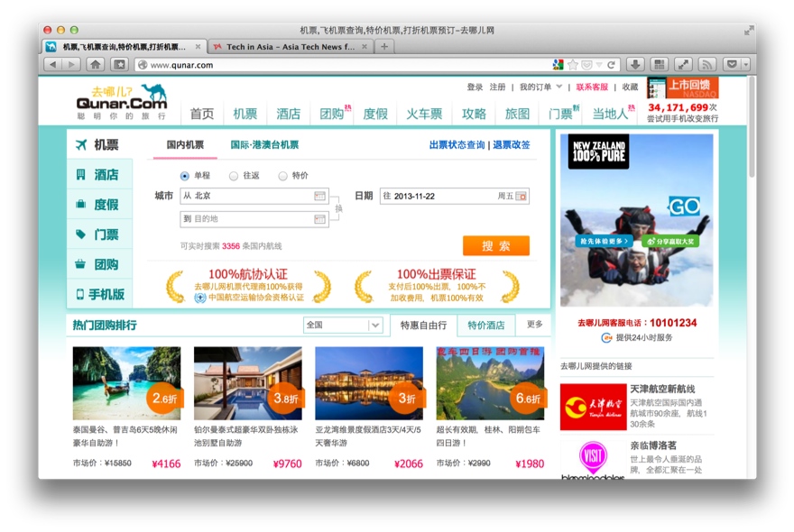The image size is (794, 532).
Task: Open 攻略 in the main navigation
Action: 474,114
